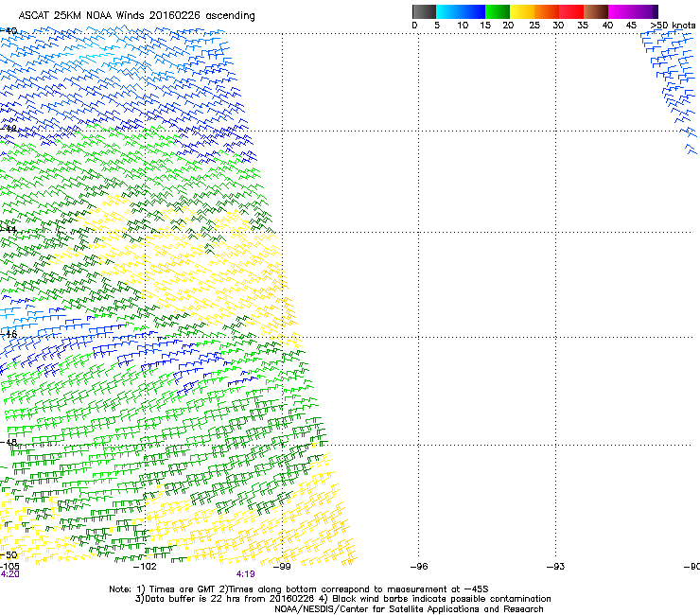Click the magenta 40-45 knots legend swatch

pyautogui.click(x=621, y=11)
